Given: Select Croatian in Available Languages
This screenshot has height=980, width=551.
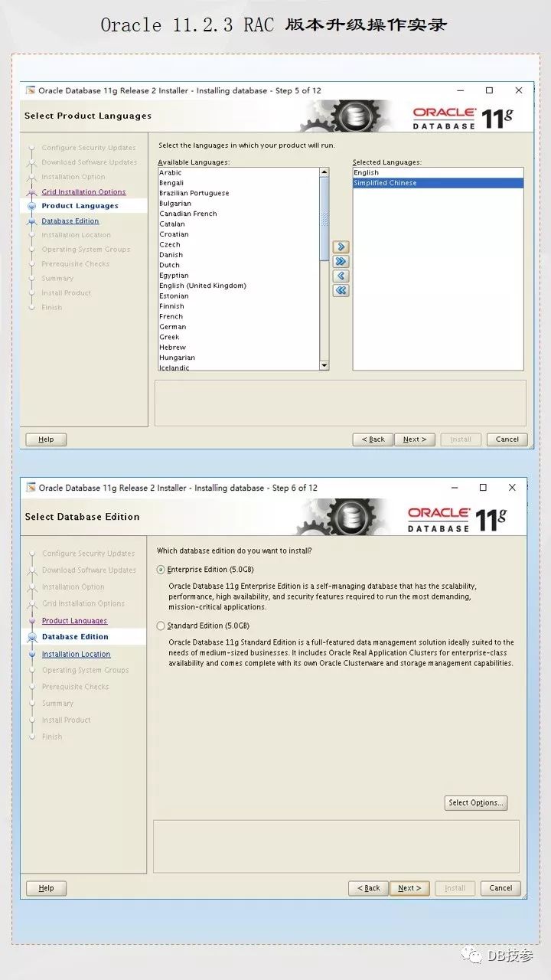Looking at the screenshot, I should click(174, 234).
